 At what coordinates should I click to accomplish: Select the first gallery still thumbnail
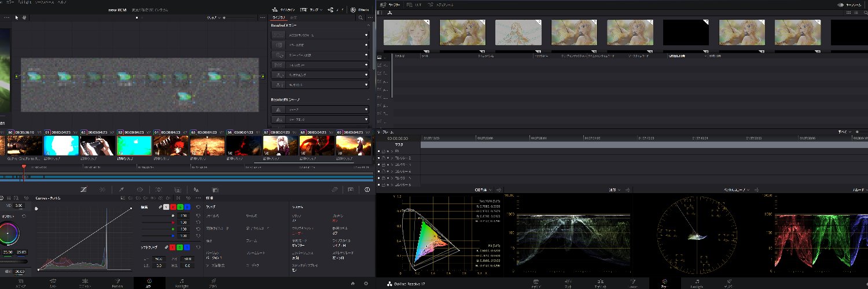pyautogui.click(x=406, y=32)
